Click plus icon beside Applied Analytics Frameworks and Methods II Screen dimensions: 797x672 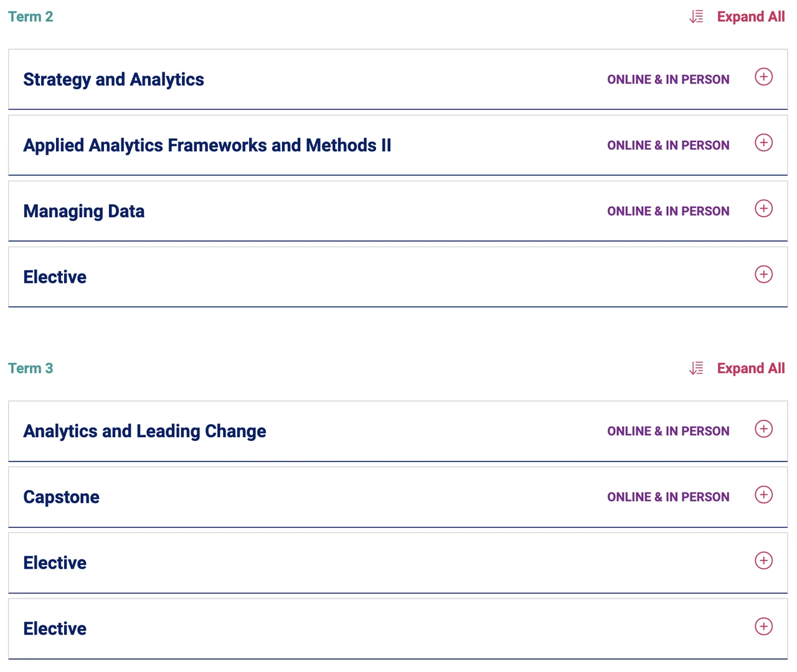point(763,143)
